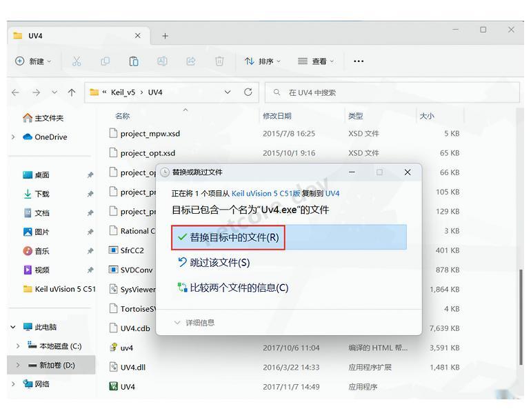This screenshot has width=531, height=420.
Task: Open the 查看 (View) dropdown
Action: point(316,61)
